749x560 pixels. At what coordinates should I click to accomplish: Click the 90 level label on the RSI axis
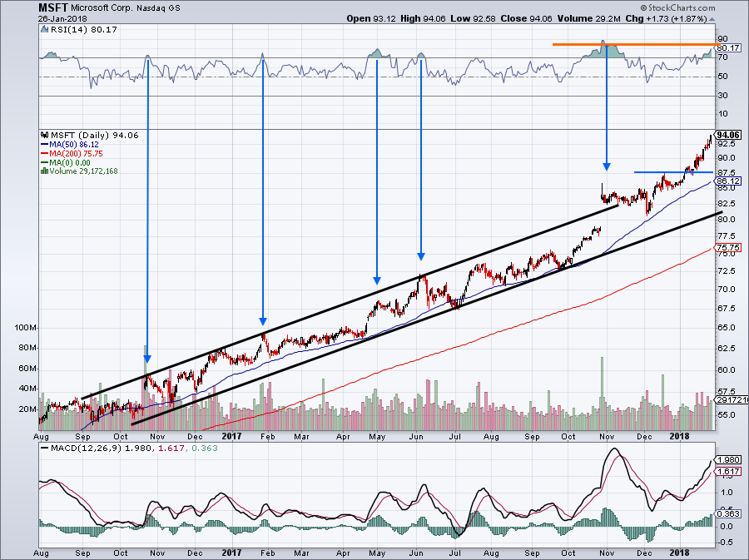722,38
